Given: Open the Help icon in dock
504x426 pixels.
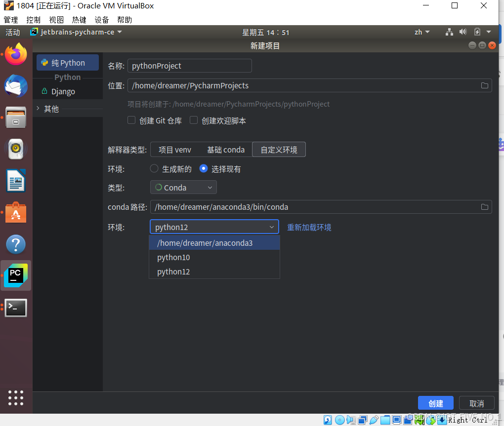Looking at the screenshot, I should pyautogui.click(x=16, y=244).
